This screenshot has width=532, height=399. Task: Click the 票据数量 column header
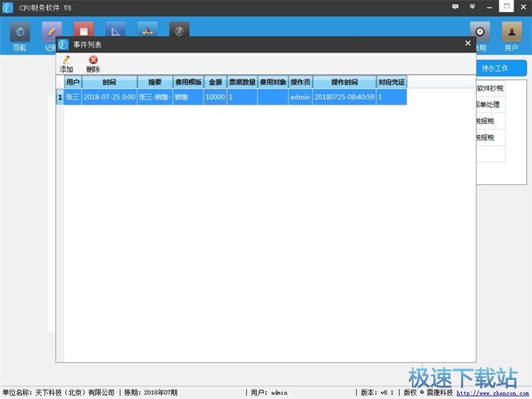pos(243,82)
